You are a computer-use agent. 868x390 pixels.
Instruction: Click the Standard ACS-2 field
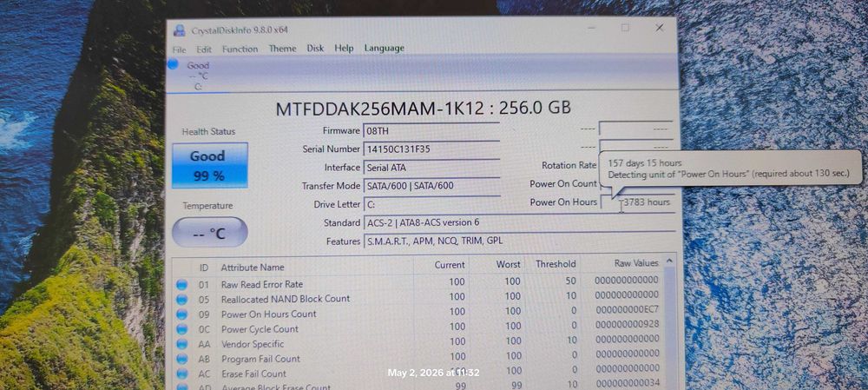(519, 222)
